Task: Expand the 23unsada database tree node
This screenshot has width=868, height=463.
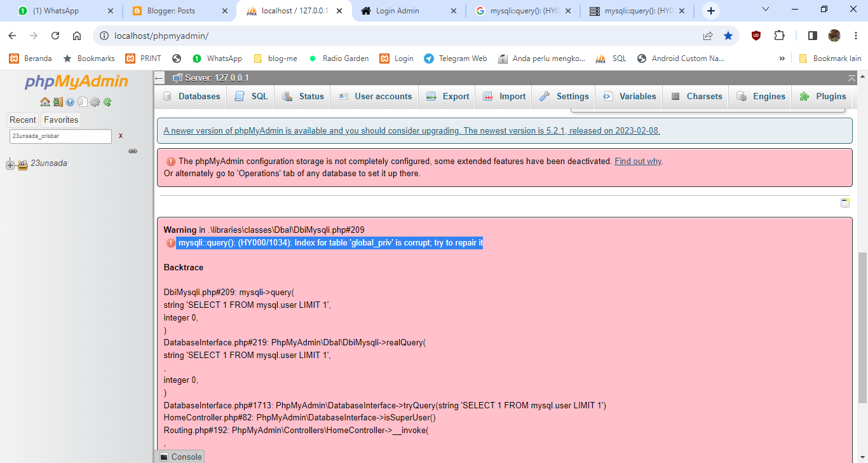Action: pos(10,165)
